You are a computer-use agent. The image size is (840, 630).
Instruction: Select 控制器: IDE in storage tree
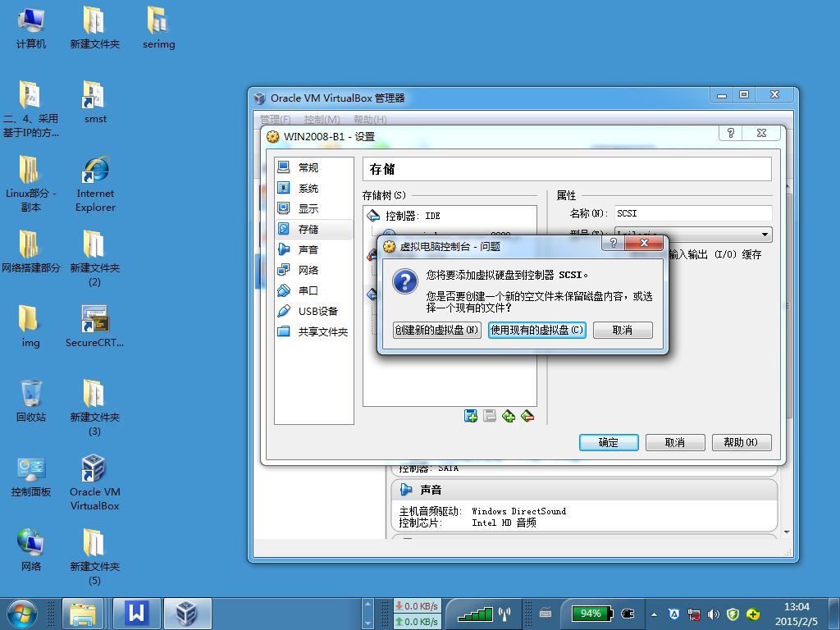click(x=413, y=216)
